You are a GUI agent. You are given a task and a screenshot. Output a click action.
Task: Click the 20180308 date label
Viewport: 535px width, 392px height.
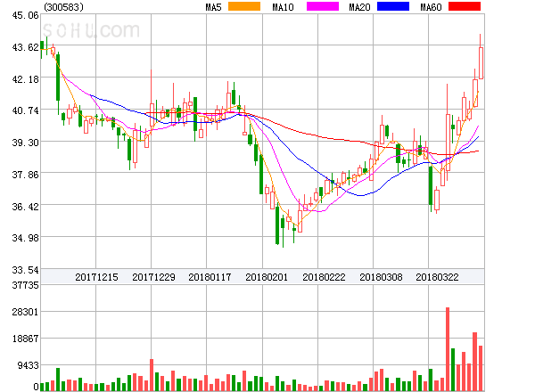(382, 277)
